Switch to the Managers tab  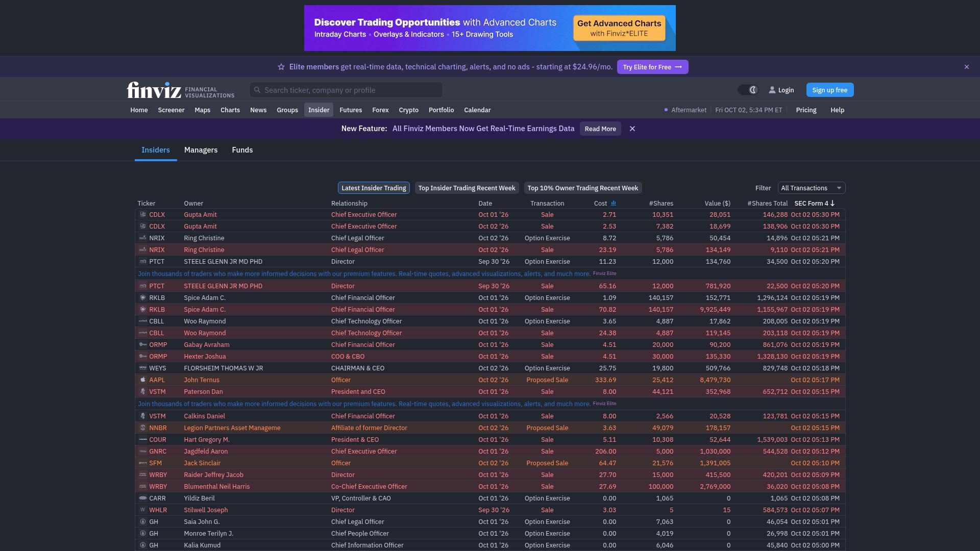coord(201,149)
